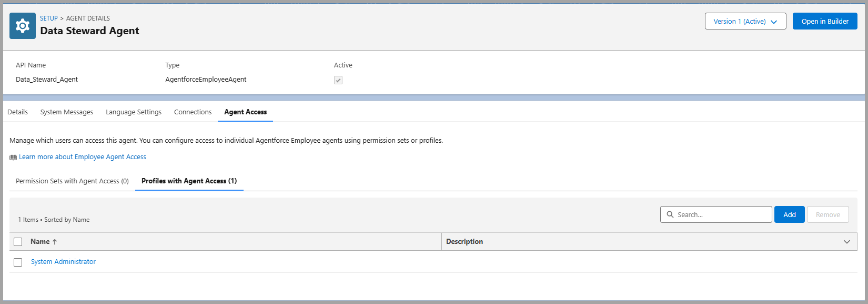The height and width of the screenshot is (304, 868).
Task: Click the Open in Builder button
Action: click(x=825, y=21)
